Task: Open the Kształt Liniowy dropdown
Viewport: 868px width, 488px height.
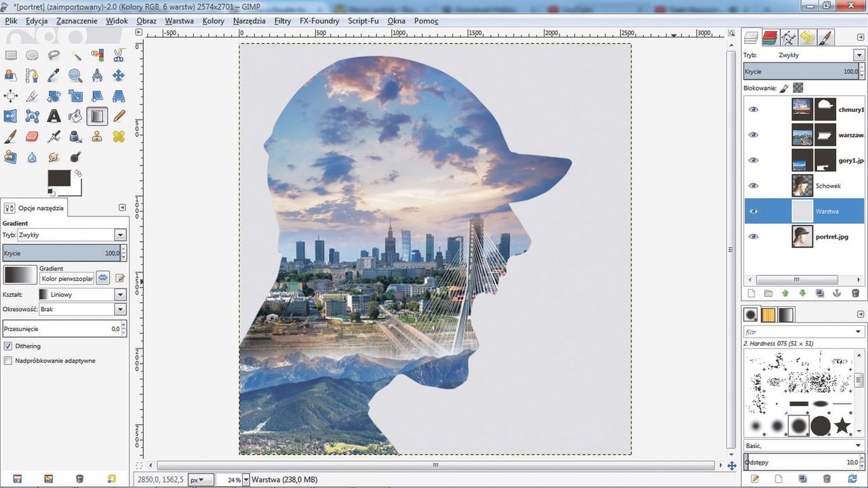Action: click(120, 295)
